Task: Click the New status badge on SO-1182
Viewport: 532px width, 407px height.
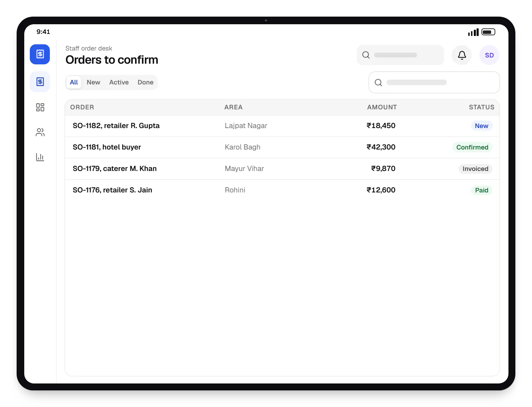Action: [481, 126]
